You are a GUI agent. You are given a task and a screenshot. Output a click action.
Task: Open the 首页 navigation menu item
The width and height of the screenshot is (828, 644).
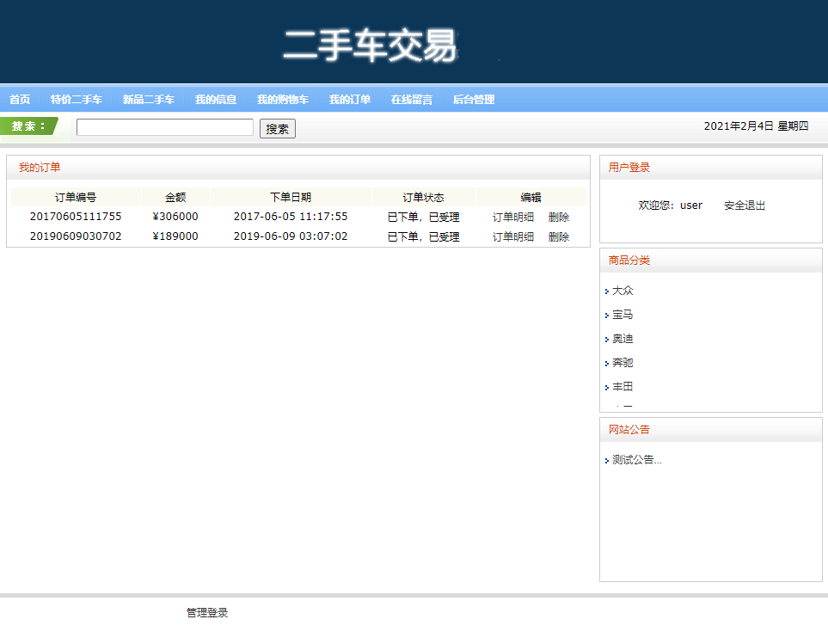tap(19, 99)
